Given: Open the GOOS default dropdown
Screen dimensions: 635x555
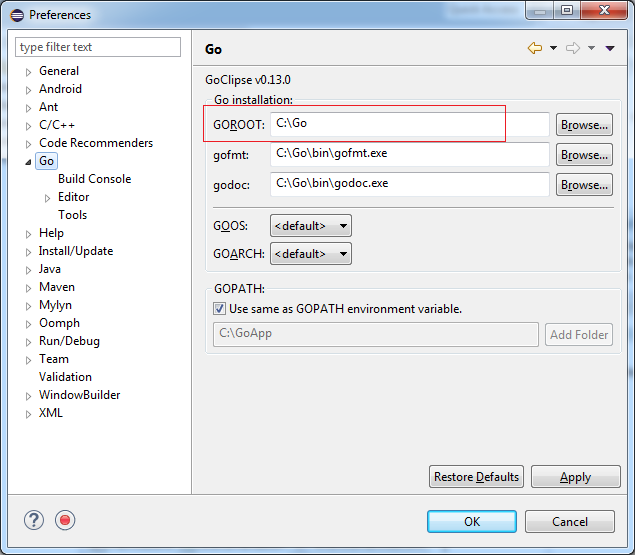Looking at the screenshot, I should click(x=311, y=226).
